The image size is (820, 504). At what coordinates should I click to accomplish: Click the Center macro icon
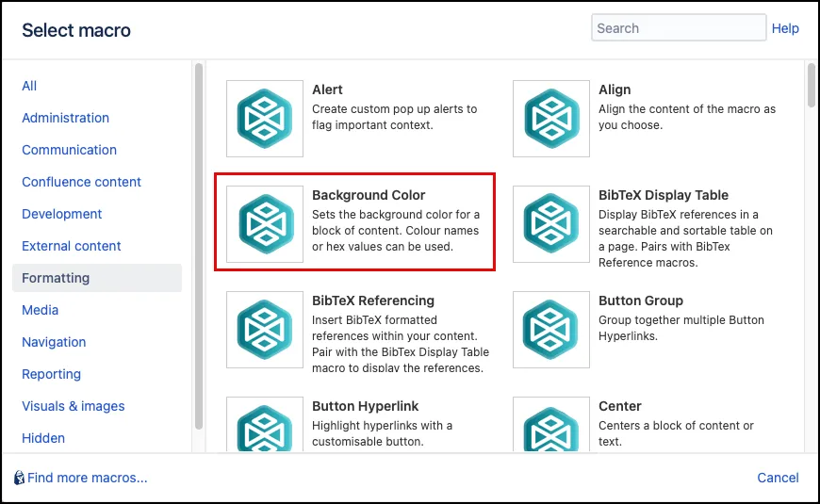(551, 424)
